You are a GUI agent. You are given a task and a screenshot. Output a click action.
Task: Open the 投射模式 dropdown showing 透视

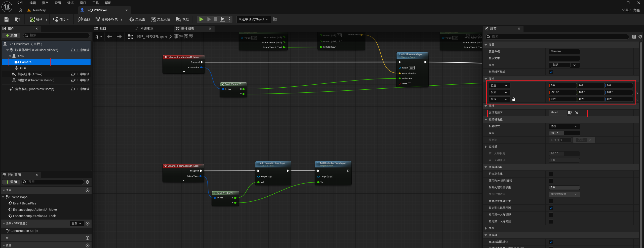[x=564, y=126]
